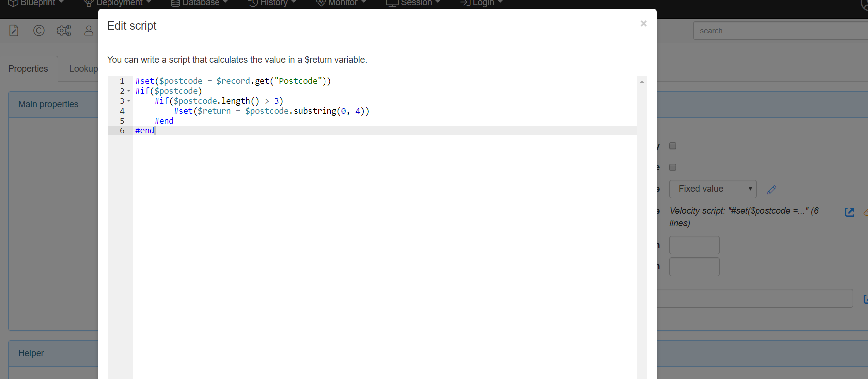Open the Deployment menu
This screenshot has height=379, width=868.
(117, 3)
